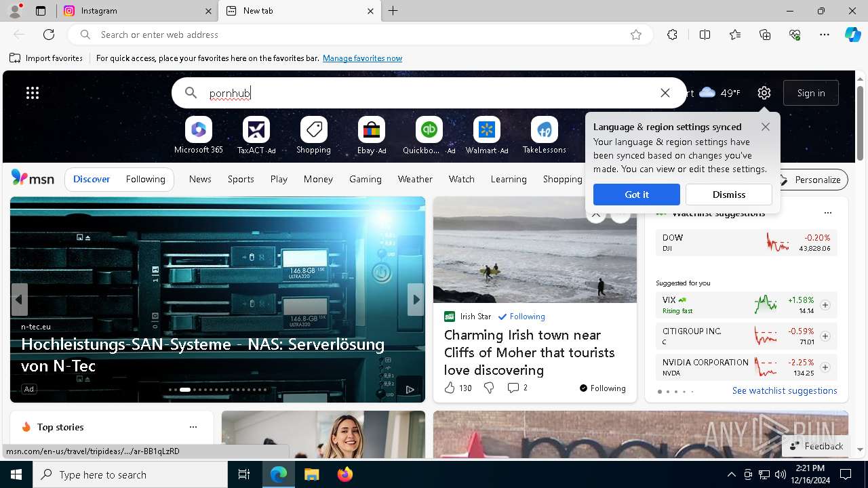Open TakeLessons shortcut tile

(544, 136)
